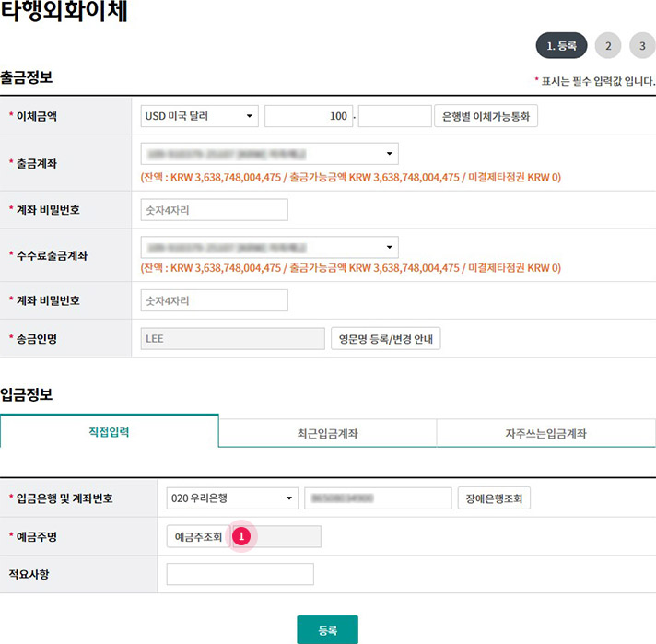The height and width of the screenshot is (644, 656).
Task: Click the transfer amount field showing 100
Action: 308,116
